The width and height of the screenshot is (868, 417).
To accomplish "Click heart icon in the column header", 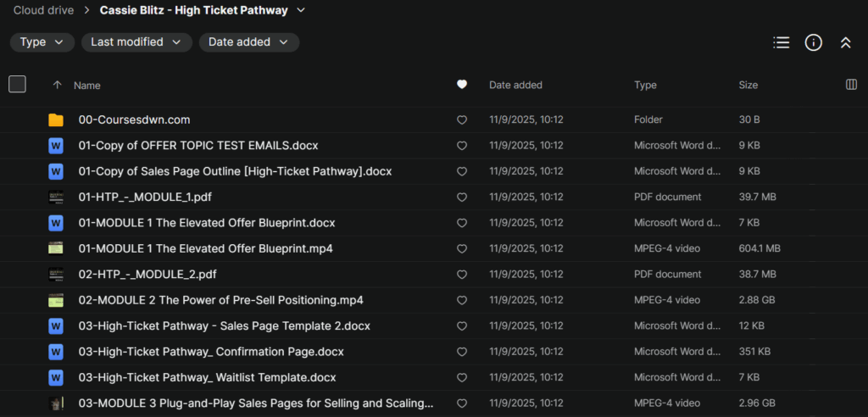I will point(462,85).
